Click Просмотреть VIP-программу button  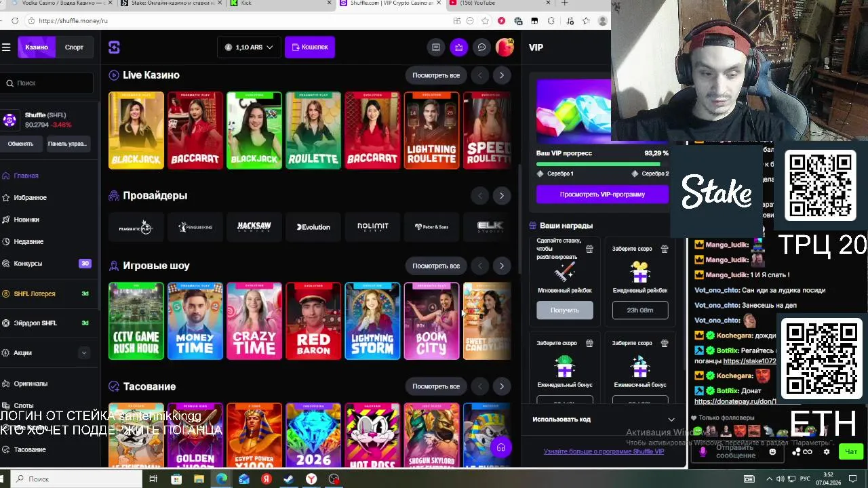tap(602, 194)
